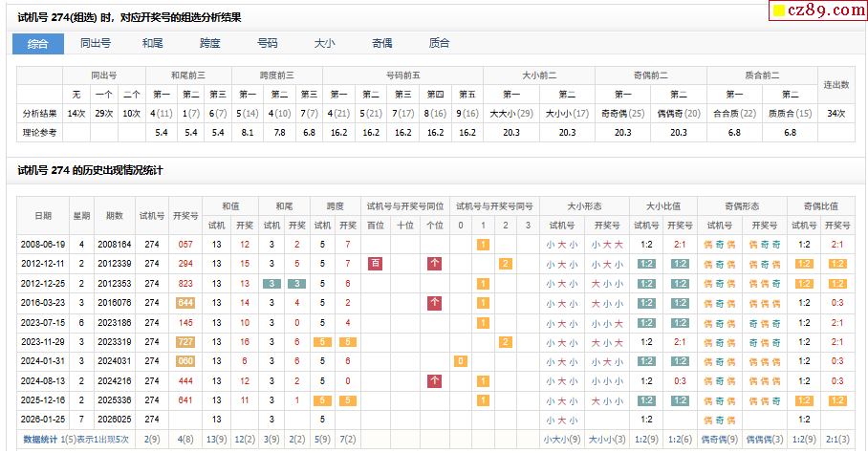Switch to the 综合 tab

pyautogui.click(x=38, y=44)
